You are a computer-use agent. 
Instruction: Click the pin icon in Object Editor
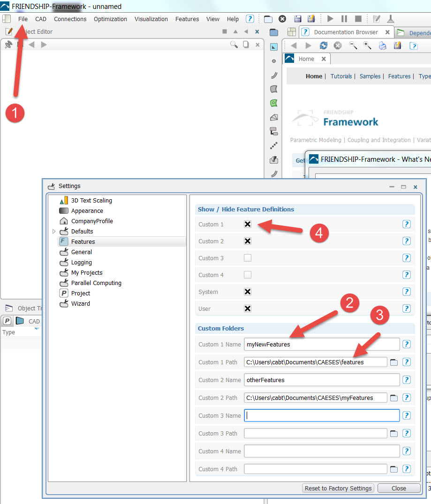tap(8, 45)
